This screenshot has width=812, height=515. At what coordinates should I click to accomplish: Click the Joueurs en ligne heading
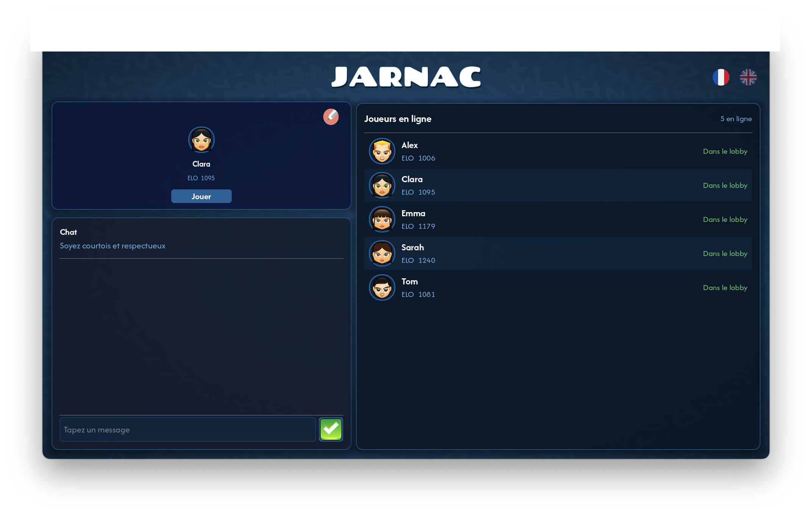pyautogui.click(x=398, y=119)
